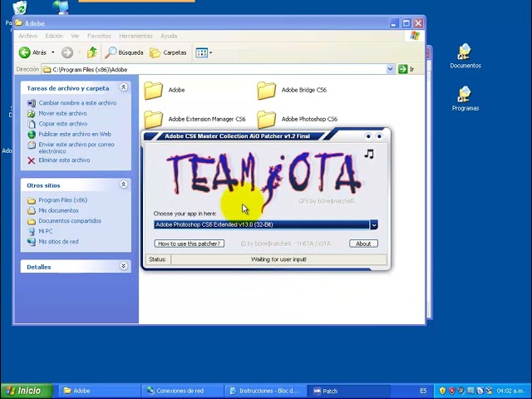
Task: Collapse Tareas de archivo y carpeta panel
Action: pyautogui.click(x=124, y=87)
